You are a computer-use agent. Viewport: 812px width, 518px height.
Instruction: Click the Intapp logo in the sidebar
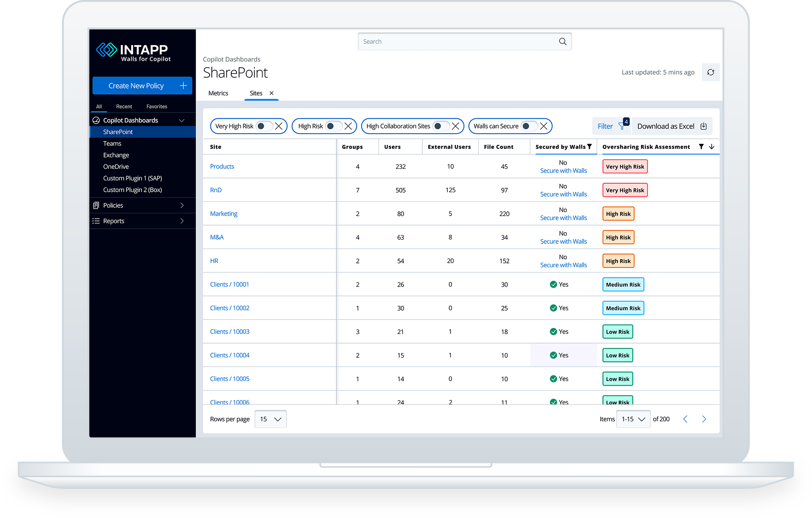107,49
